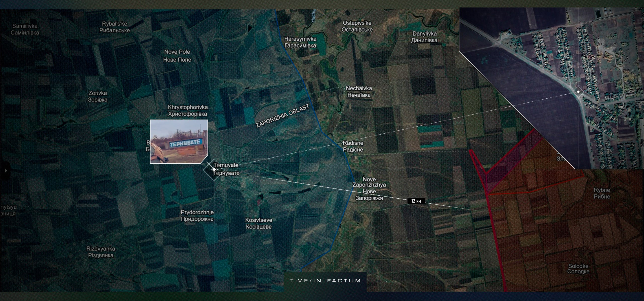Image resolution: width=644 pixels, height=301 pixels.
Task: Click the diamond marker in inset satellite view
Action: (578, 92)
